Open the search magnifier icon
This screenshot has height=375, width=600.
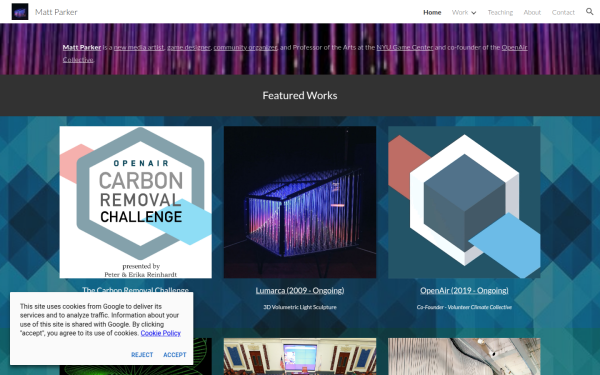(590, 11)
